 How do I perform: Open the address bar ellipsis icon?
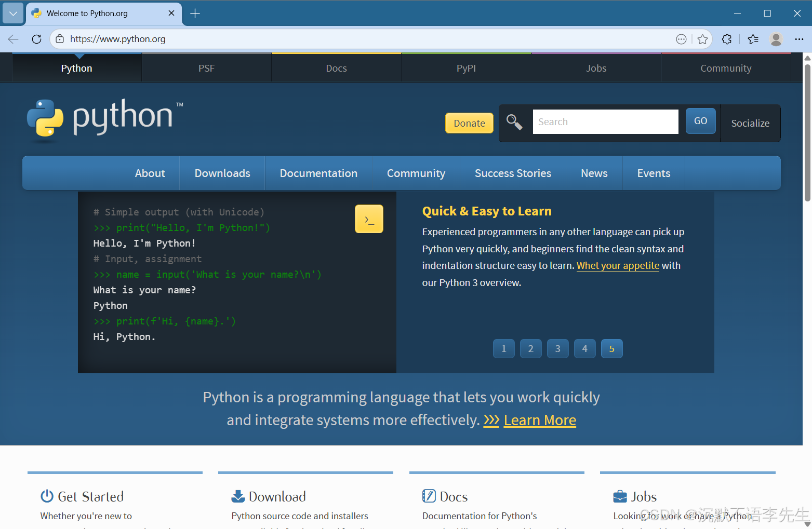pyautogui.click(x=681, y=39)
